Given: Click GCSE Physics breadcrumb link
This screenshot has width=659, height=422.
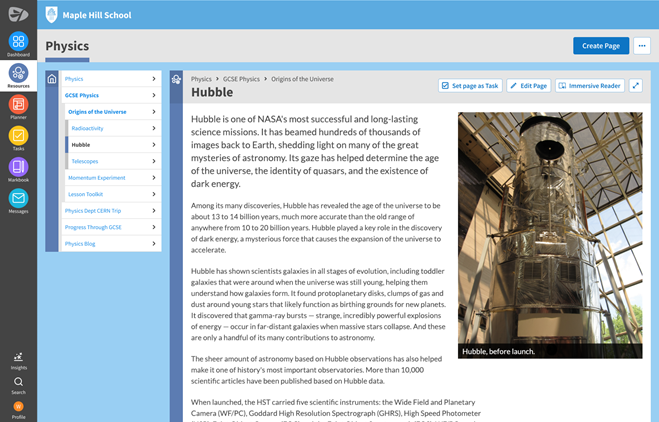Looking at the screenshot, I should [241, 79].
